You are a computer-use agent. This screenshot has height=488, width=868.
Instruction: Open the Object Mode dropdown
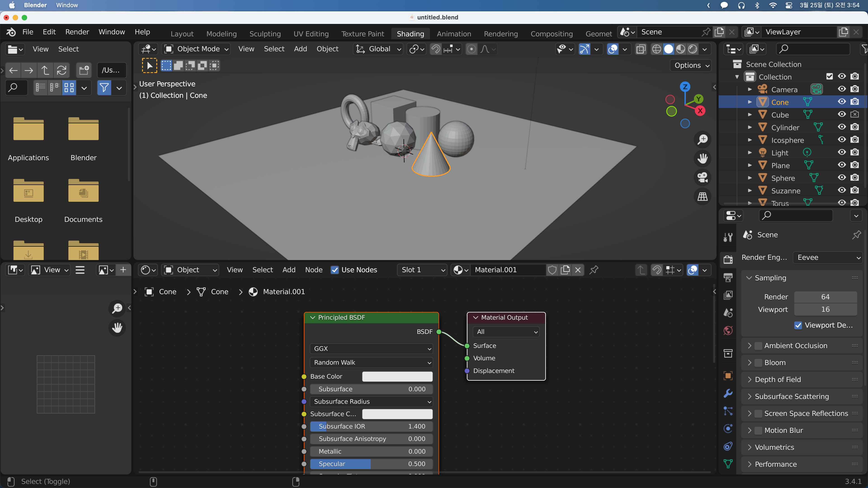pyautogui.click(x=196, y=49)
